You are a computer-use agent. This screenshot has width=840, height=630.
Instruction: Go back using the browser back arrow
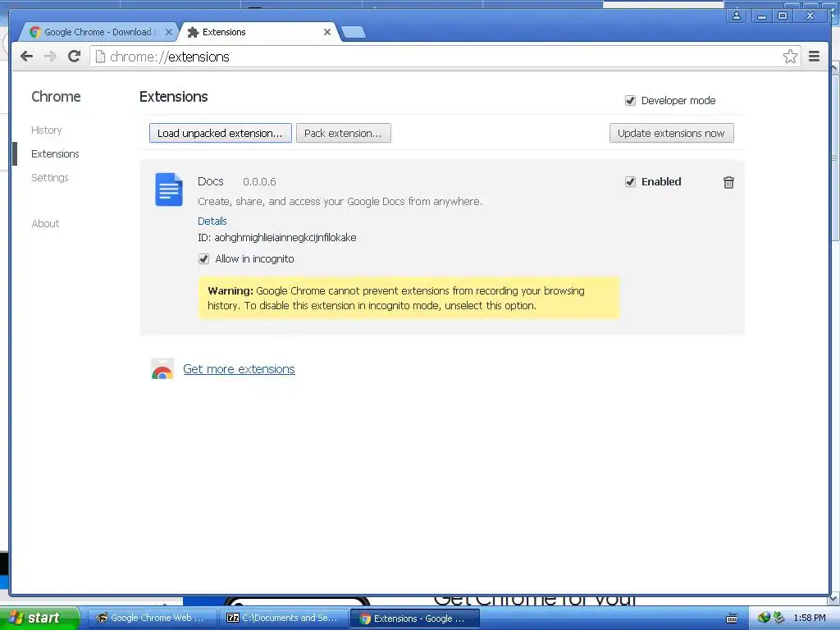click(26, 57)
